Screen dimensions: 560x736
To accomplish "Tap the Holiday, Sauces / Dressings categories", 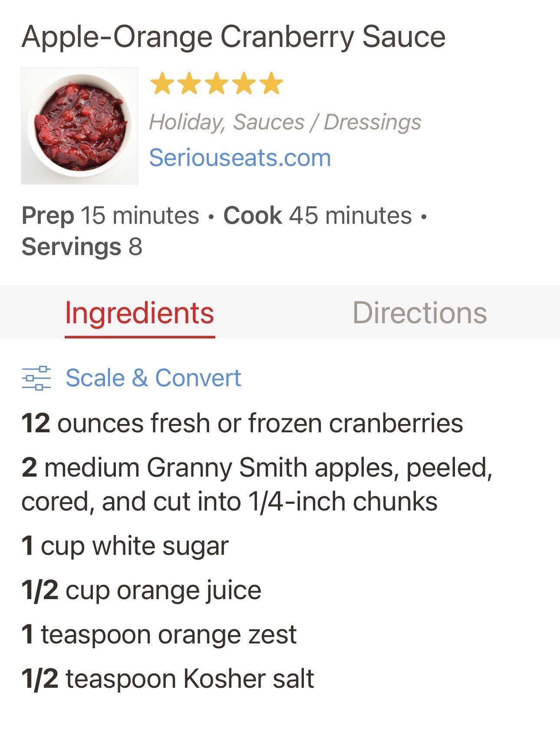I will [285, 122].
